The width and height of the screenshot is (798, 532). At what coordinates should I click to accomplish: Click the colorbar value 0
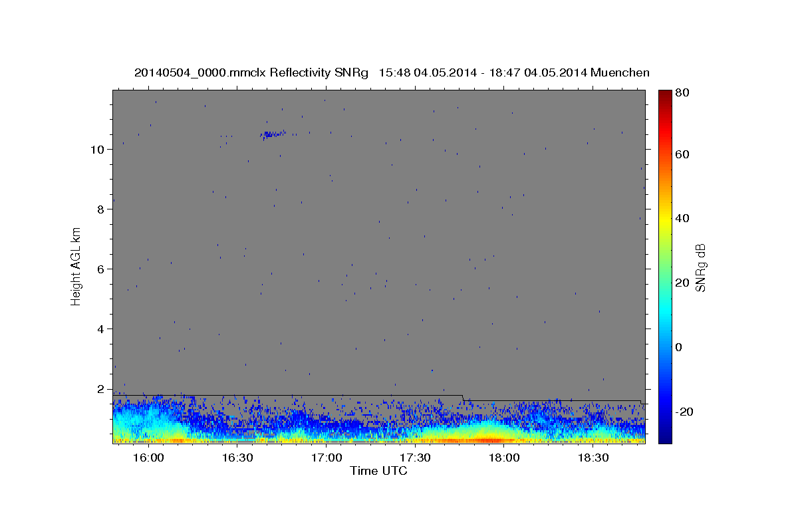679,347
